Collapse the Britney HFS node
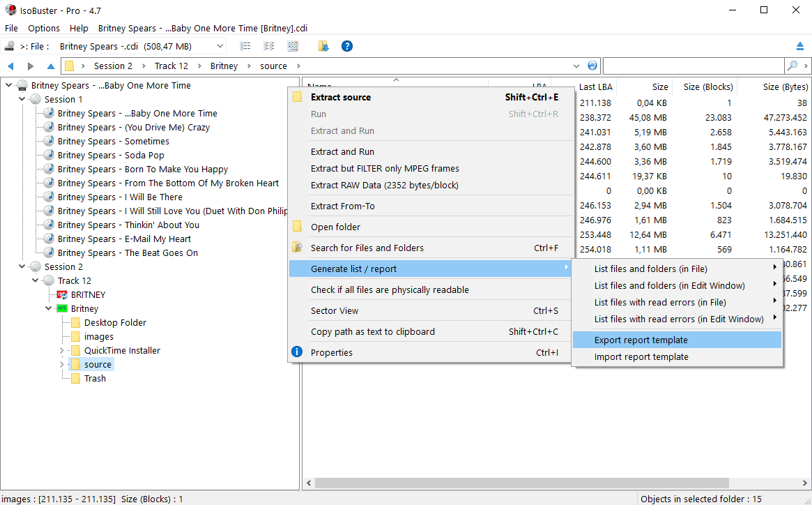 (49, 308)
